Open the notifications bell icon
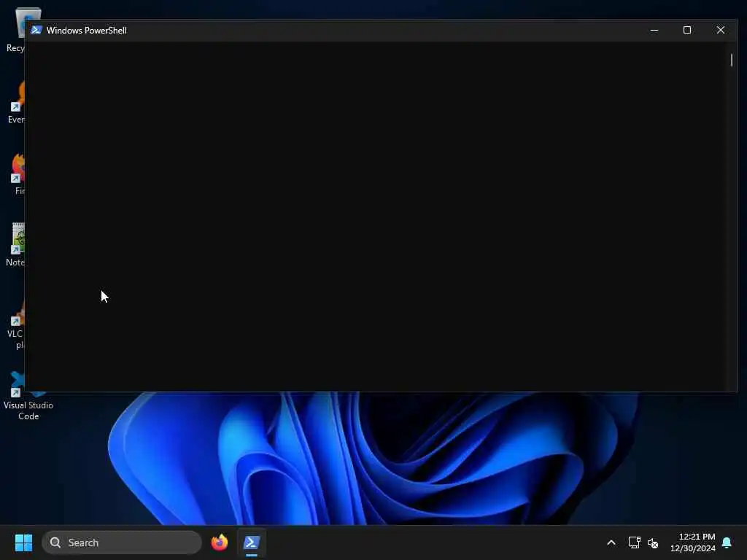This screenshot has width=747, height=560. pos(727,542)
